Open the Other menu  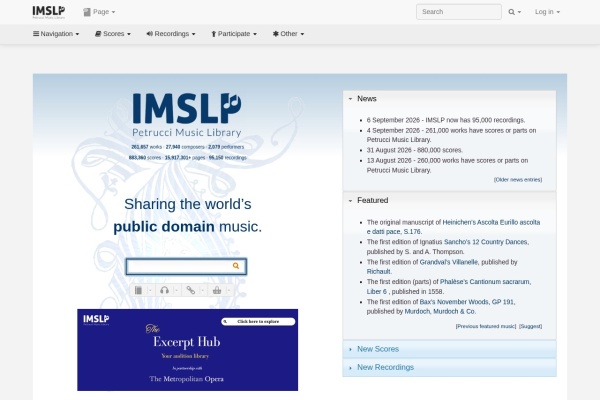pos(289,34)
